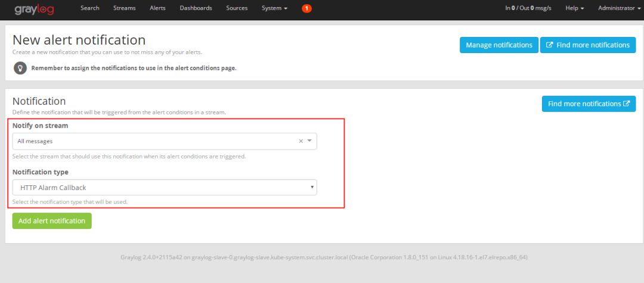
Task: Open the Alerts menu item
Action: click(x=157, y=8)
